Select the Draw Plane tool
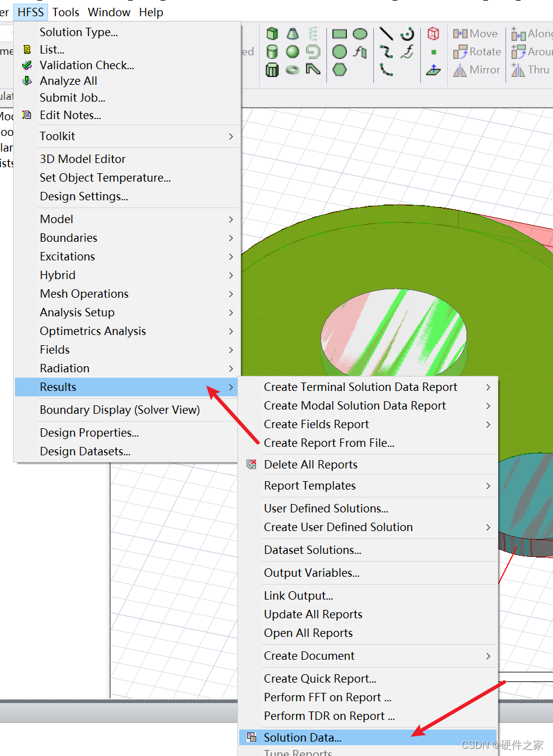Screen dimensions: 553x756 click(x=433, y=70)
